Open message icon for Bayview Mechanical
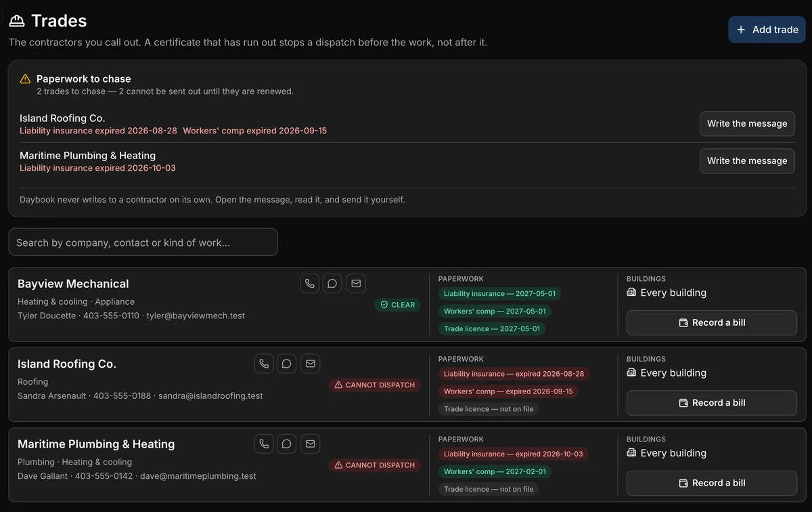812x512 pixels. point(332,284)
